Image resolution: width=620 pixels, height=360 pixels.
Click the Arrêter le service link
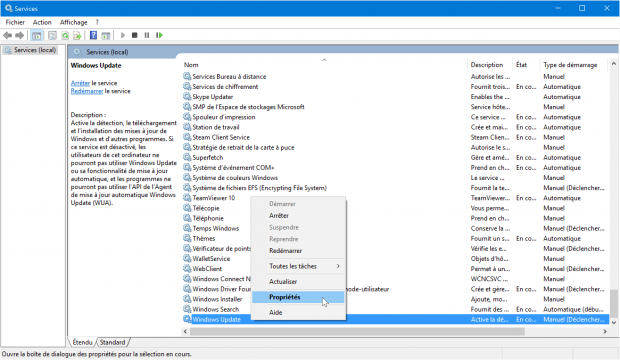[80, 83]
